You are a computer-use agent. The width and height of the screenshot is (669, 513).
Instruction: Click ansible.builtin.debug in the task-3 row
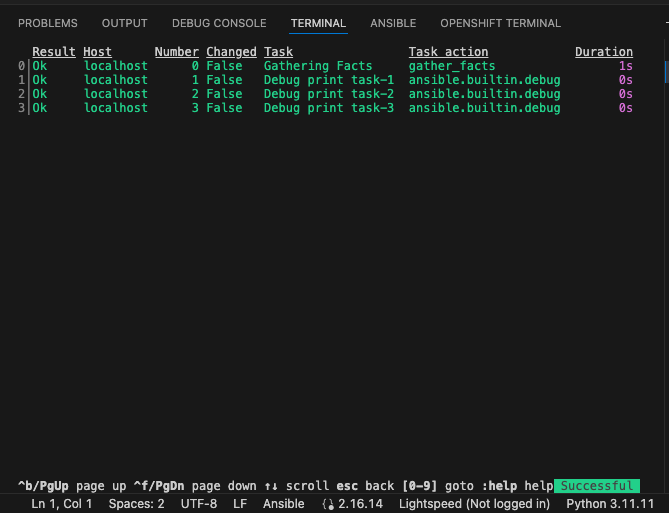pos(484,108)
